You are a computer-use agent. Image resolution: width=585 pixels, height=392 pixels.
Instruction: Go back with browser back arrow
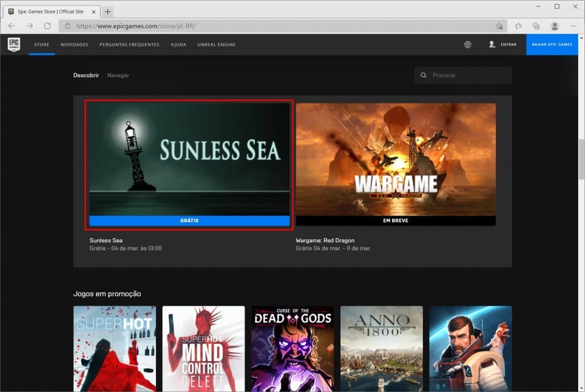[11, 26]
